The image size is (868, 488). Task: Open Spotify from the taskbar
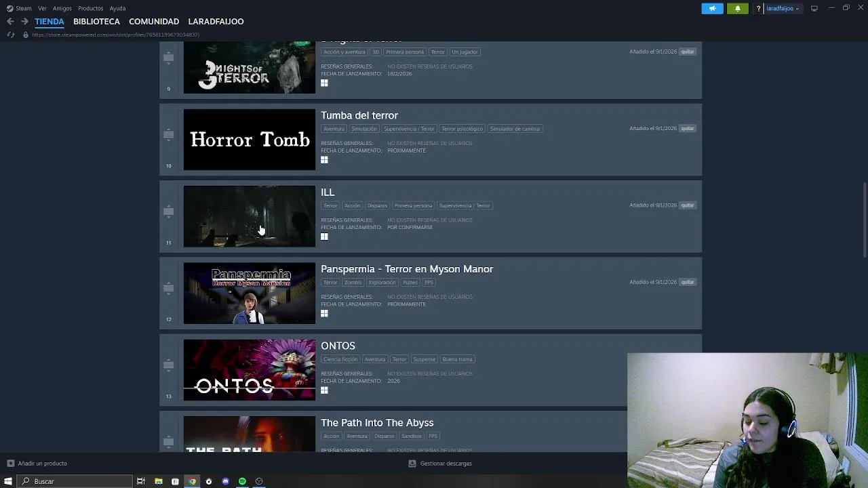242,481
